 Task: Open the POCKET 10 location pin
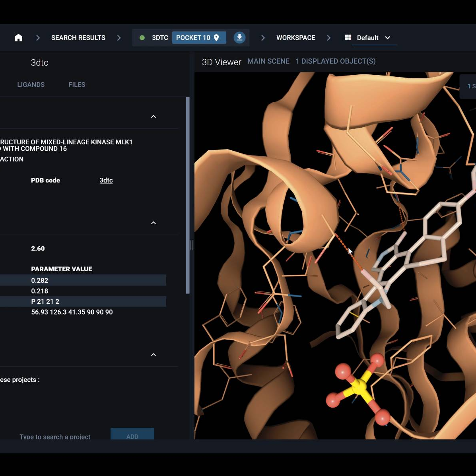216,37
